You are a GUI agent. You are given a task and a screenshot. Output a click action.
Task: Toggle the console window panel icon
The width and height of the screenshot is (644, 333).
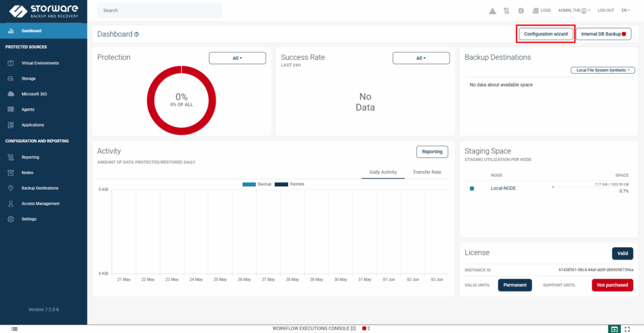pyautogui.click(x=614, y=329)
